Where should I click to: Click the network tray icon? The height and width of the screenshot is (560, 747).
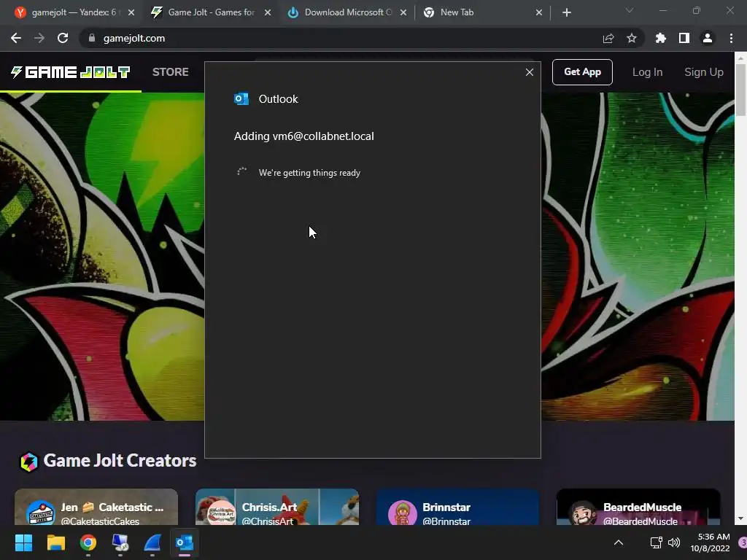coord(656,542)
